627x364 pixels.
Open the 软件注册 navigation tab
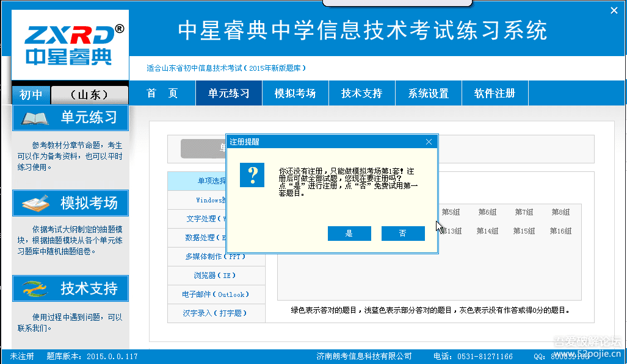coord(495,93)
